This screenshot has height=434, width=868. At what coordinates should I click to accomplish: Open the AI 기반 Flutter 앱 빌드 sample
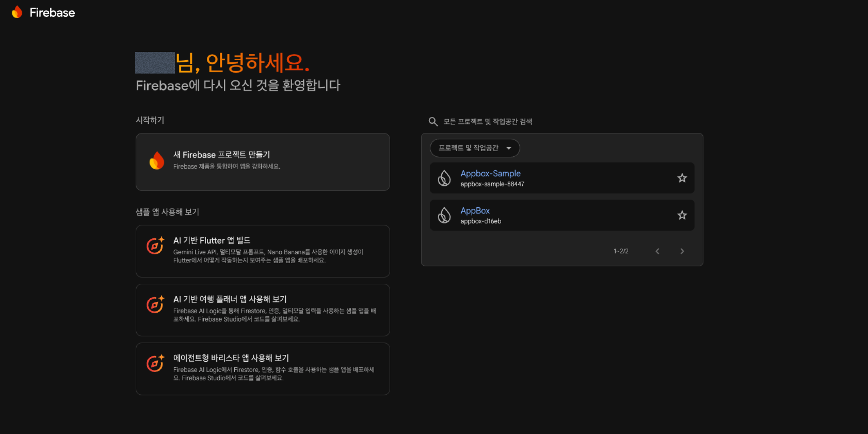(x=263, y=251)
